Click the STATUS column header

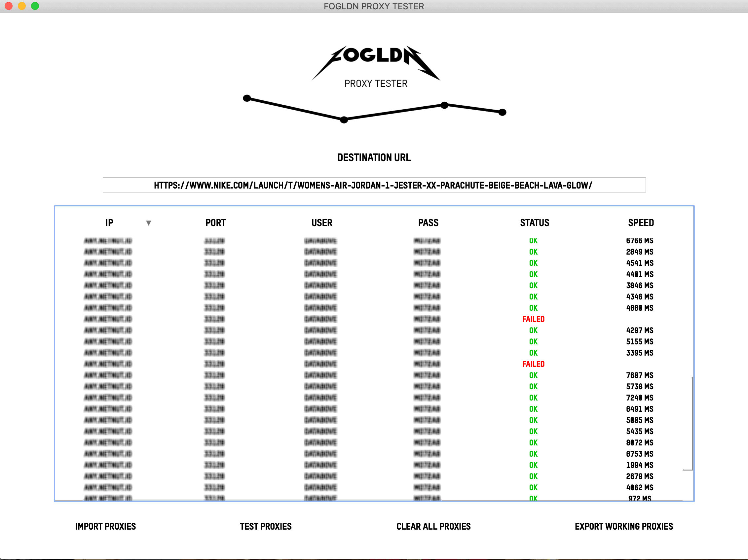coord(535,223)
